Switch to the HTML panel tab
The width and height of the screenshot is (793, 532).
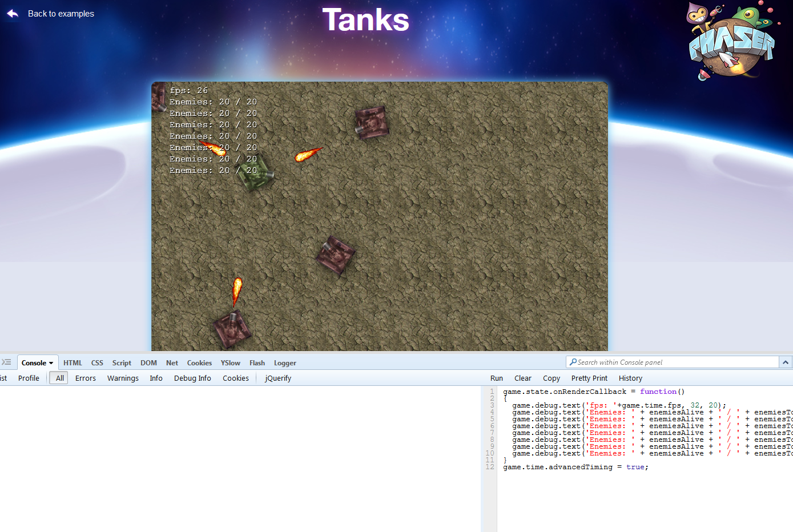(73, 363)
